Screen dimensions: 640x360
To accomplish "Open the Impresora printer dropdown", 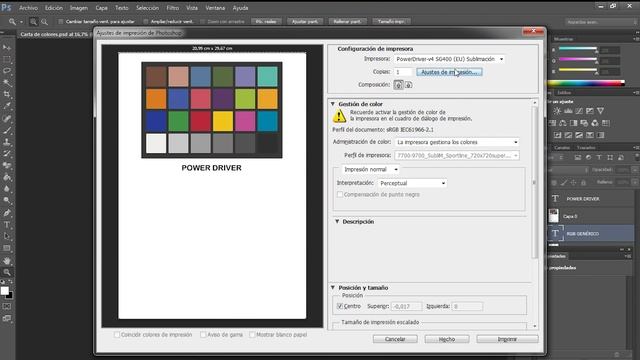I will click(x=449, y=59).
